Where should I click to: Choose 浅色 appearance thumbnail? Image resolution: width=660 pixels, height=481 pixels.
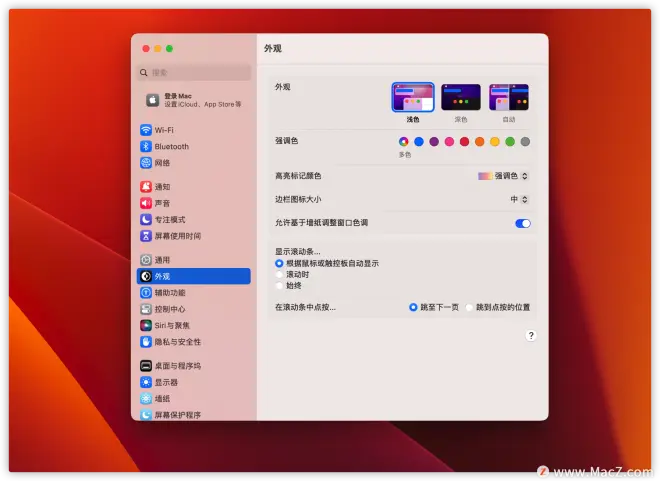click(413, 97)
